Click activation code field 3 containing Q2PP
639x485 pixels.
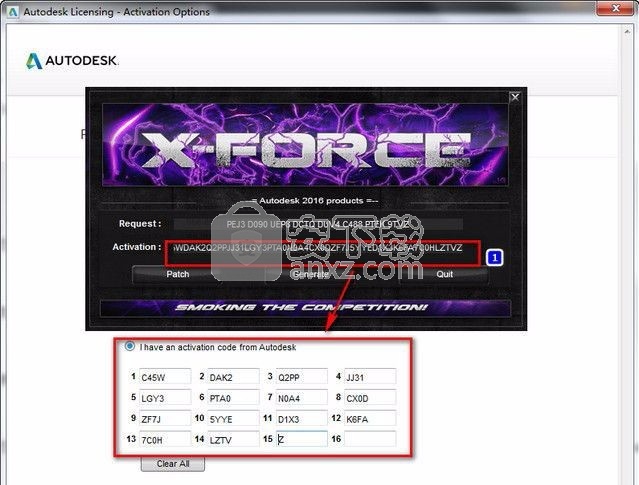[302, 377]
